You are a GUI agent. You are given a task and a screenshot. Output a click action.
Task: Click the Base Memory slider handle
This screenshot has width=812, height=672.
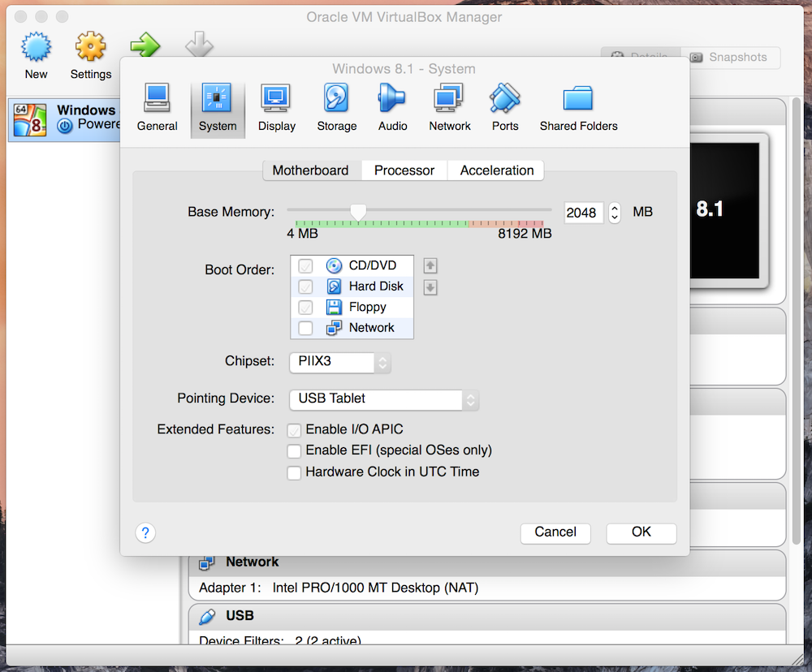[358, 211]
